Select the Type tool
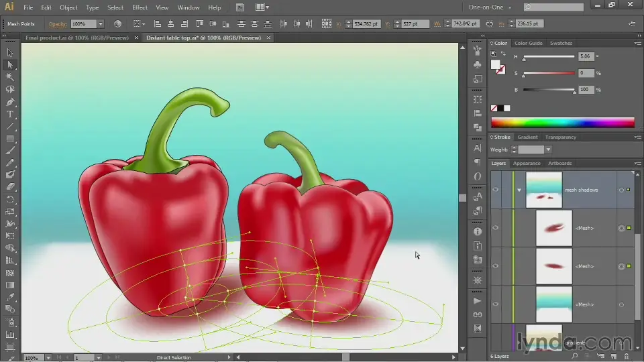 [10, 115]
